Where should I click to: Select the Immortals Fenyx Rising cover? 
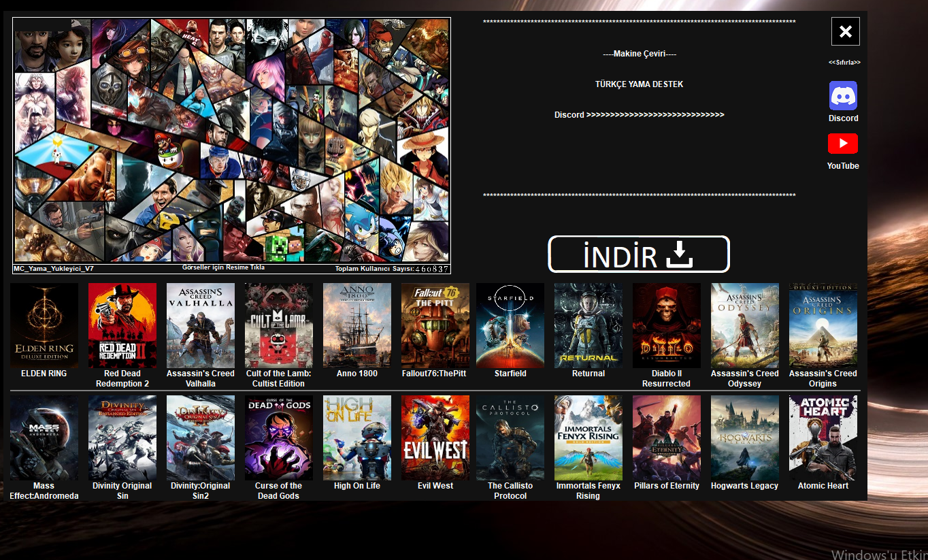589,438
